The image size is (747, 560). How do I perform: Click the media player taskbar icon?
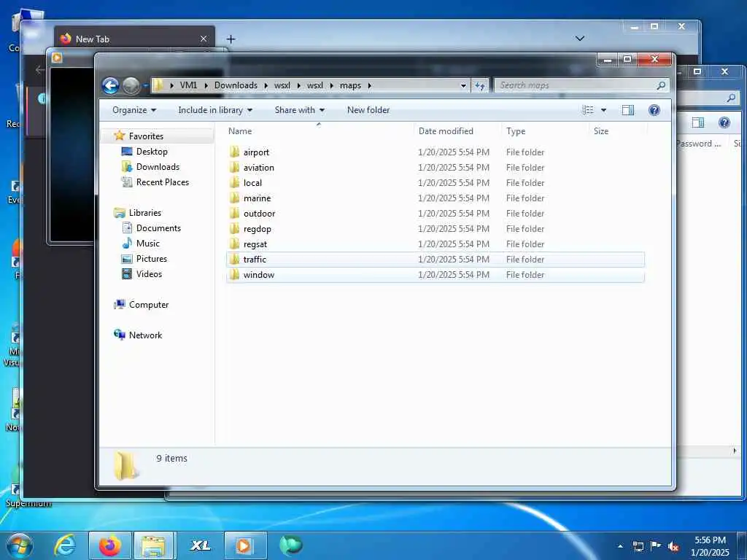(x=244, y=545)
